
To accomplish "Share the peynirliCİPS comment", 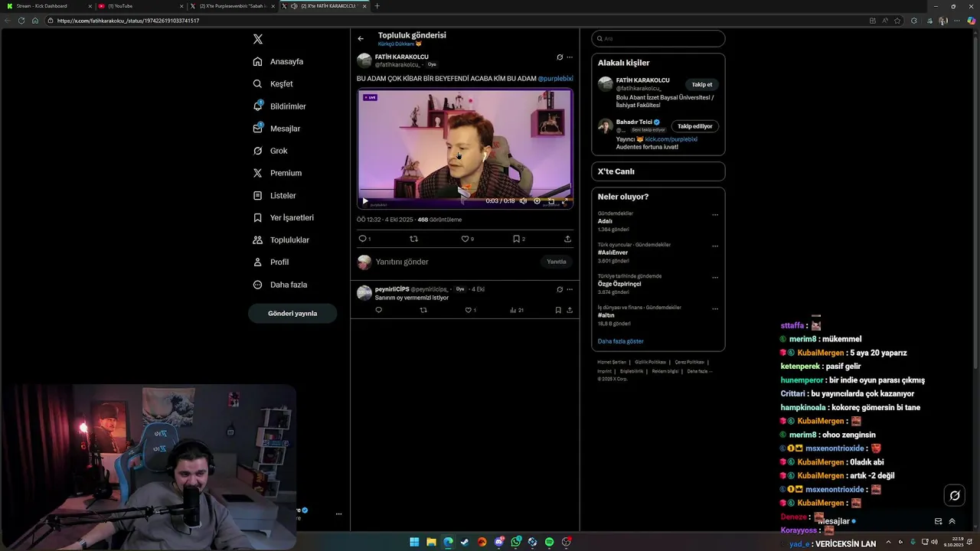I will (570, 310).
